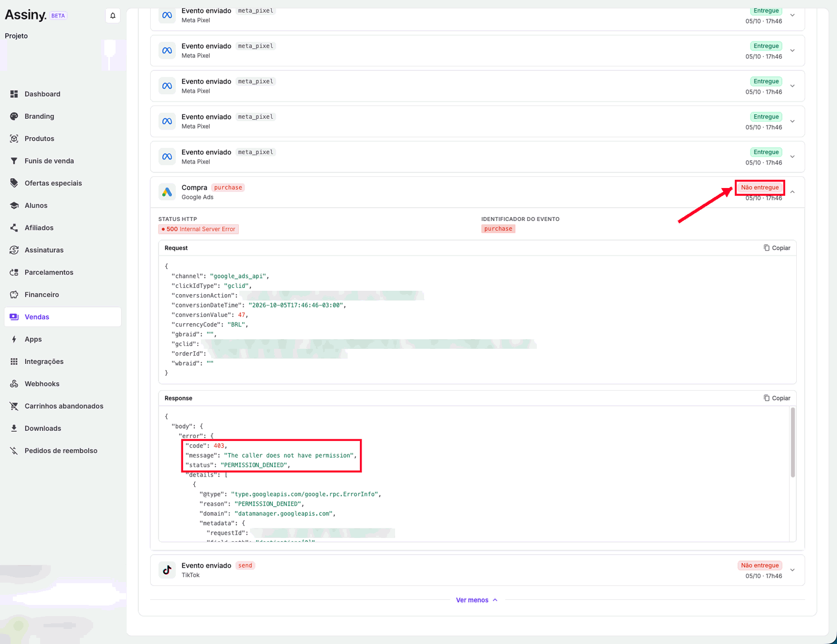837x644 pixels.
Task: Click the BETA badge next to Assiny
Action: click(x=58, y=16)
